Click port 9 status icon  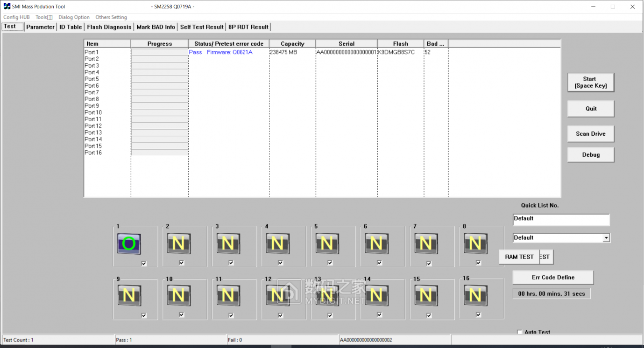(x=129, y=296)
